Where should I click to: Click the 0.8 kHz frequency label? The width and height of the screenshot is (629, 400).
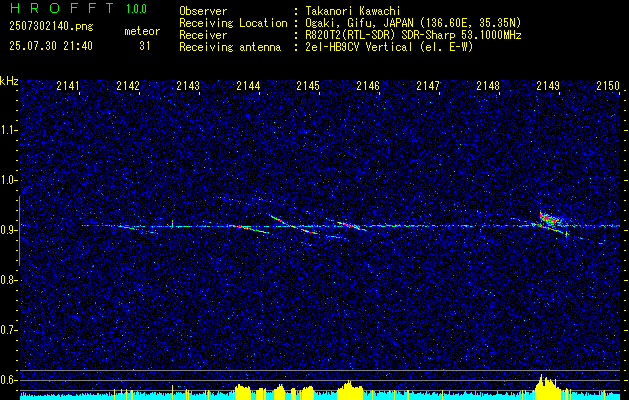(8, 280)
